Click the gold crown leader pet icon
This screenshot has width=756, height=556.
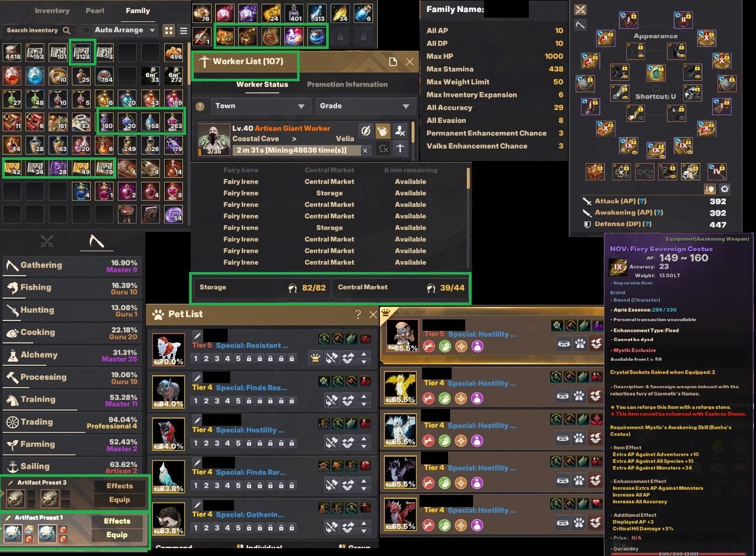[315, 358]
